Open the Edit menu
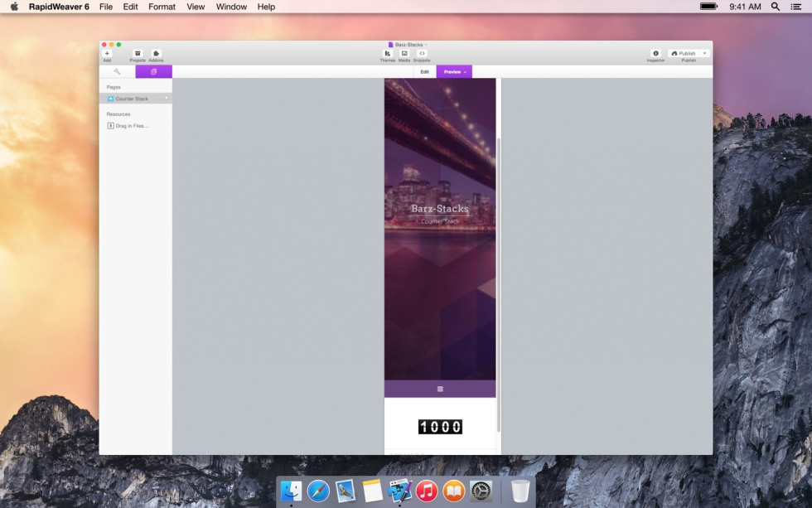The height and width of the screenshot is (508, 812). (x=131, y=7)
